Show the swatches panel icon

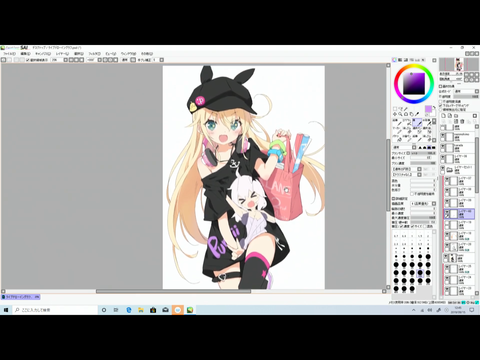pos(417,60)
